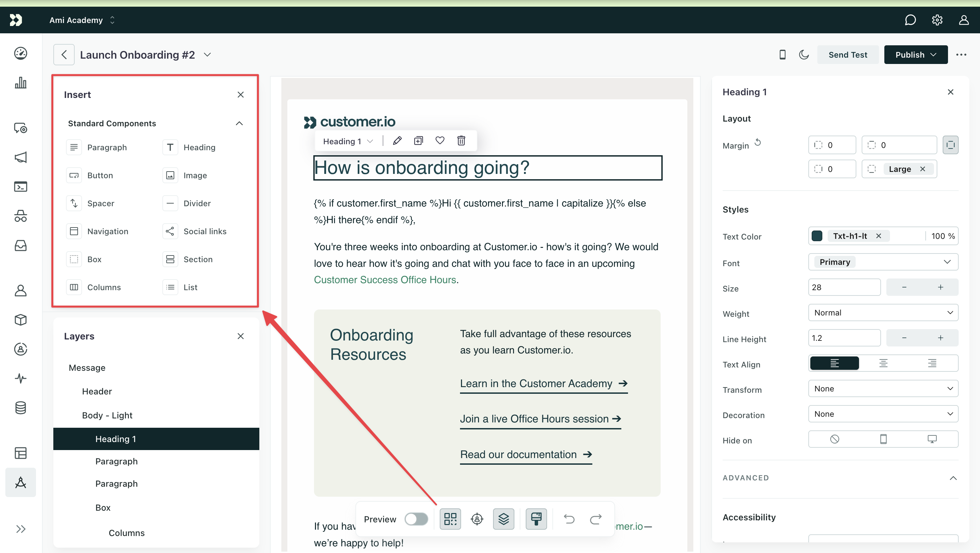Switch to mobile preview icon
980x553 pixels.
click(x=782, y=55)
